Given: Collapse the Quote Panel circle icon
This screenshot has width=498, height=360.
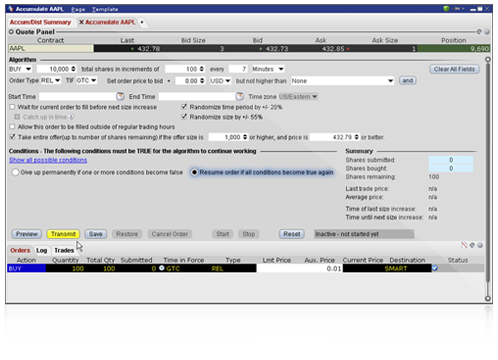Looking at the screenshot, I should click(11, 32).
